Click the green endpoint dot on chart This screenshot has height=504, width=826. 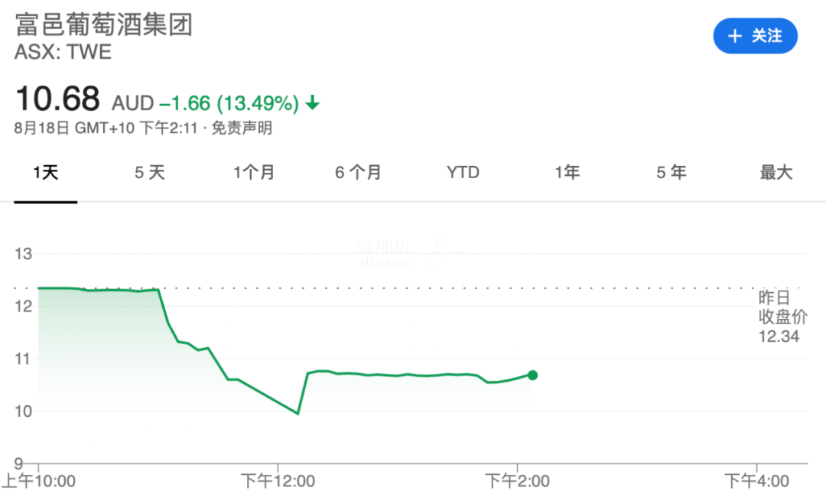pos(532,375)
